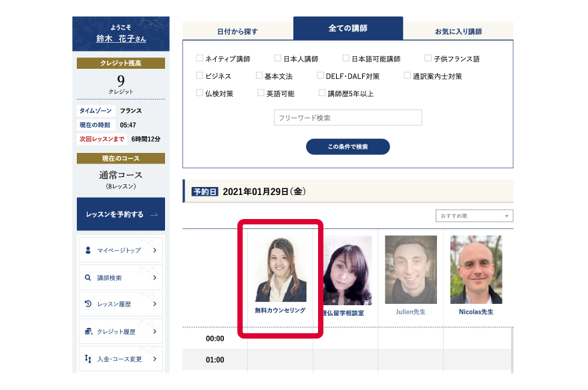Image resolution: width=588 pixels, height=390 pixels.
Task: Click the 入金・コース変更 arrows icon
Action: [x=88, y=359]
